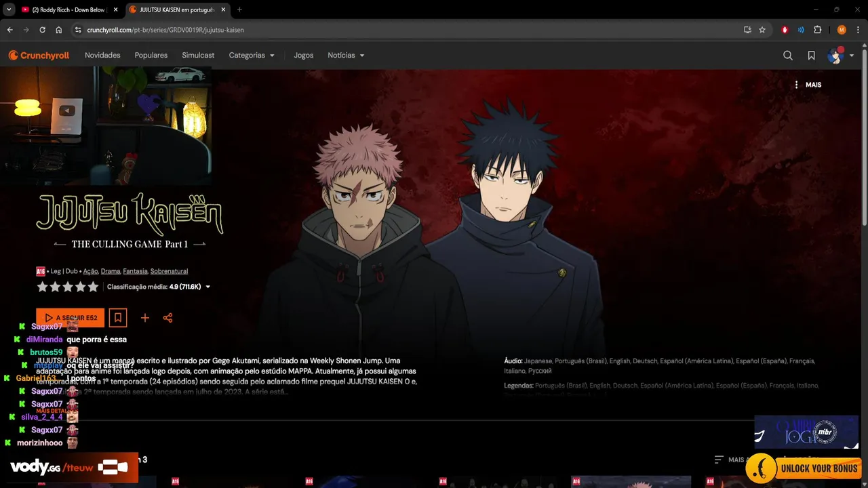
Task: Click the browser home icon
Action: coord(59,30)
